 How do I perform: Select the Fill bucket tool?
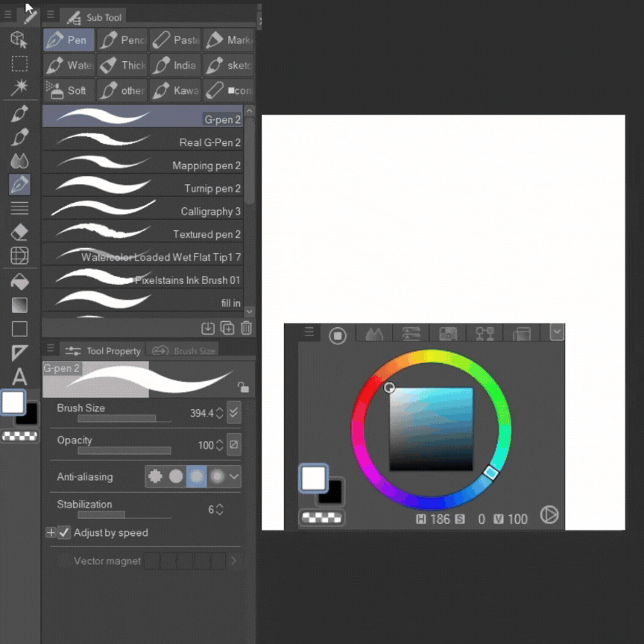(19, 281)
